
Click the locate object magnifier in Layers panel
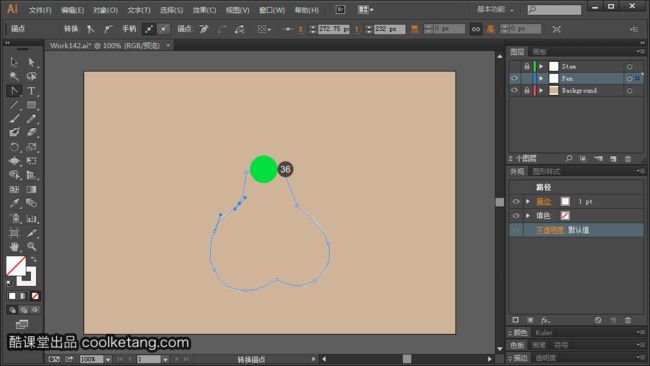tap(569, 159)
